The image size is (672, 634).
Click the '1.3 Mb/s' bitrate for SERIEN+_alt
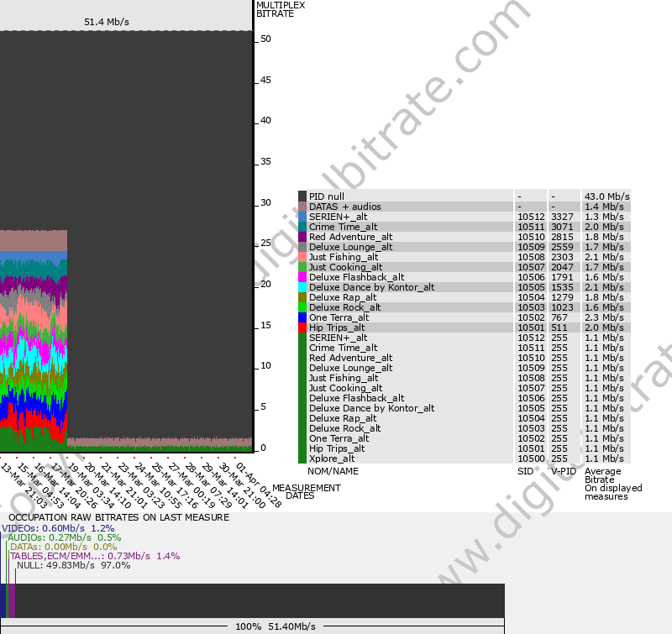pos(604,217)
